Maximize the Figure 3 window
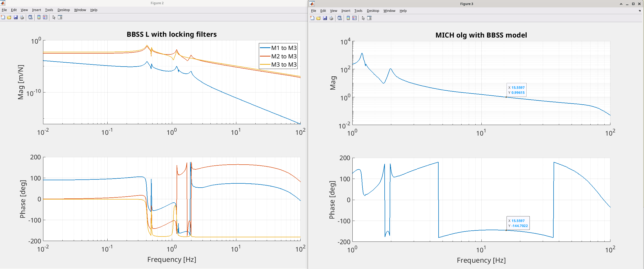The height and width of the screenshot is (269, 644). click(x=633, y=4)
